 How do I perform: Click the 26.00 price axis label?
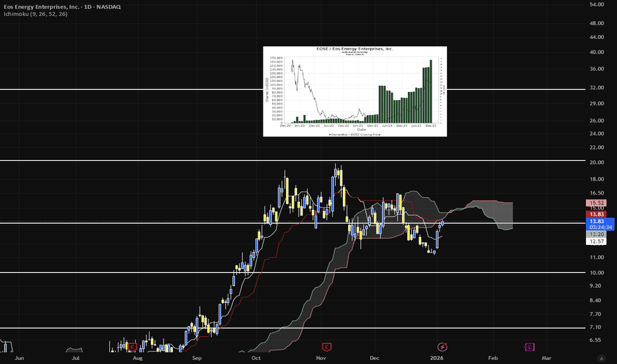pyautogui.click(x=596, y=121)
